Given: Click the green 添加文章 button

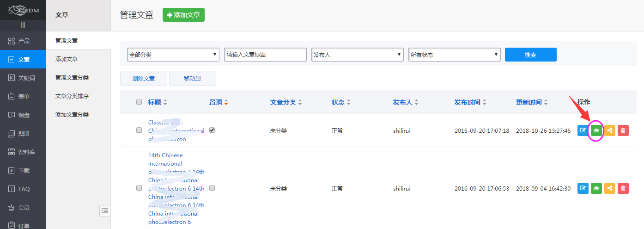Looking at the screenshot, I should (183, 15).
